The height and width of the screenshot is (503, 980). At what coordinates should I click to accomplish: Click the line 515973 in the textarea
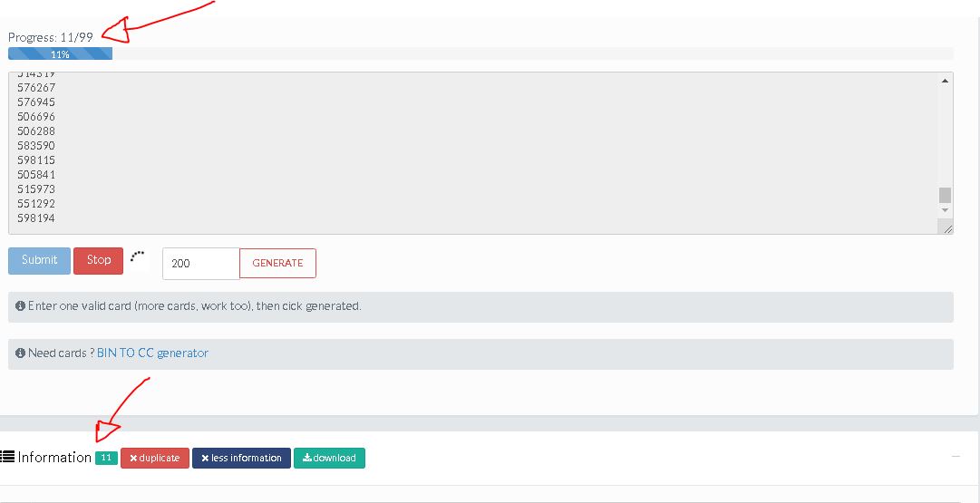coord(36,189)
